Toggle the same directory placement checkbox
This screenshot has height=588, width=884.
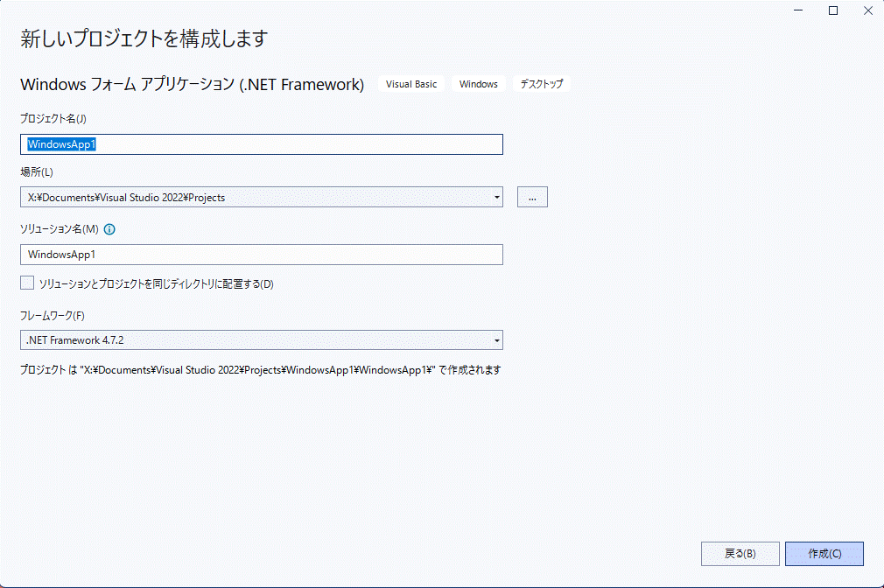tap(27, 283)
